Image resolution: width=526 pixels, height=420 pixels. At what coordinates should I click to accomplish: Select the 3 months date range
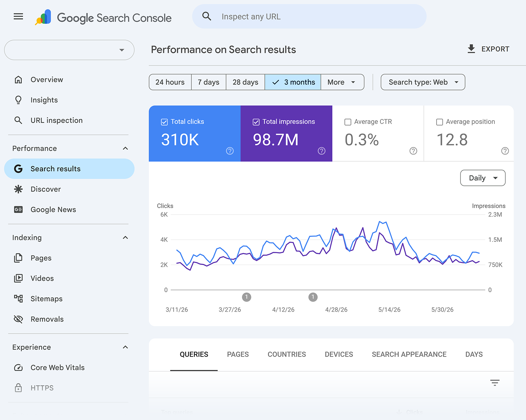293,82
